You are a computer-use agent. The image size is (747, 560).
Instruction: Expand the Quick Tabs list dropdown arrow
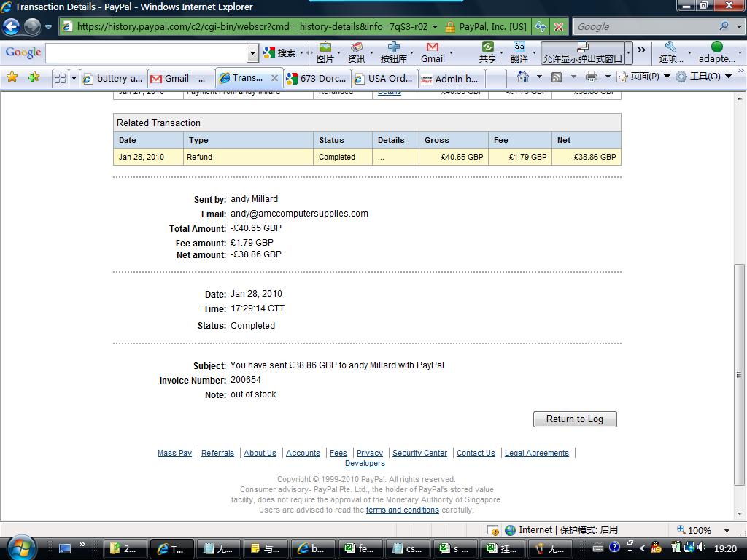[74, 78]
